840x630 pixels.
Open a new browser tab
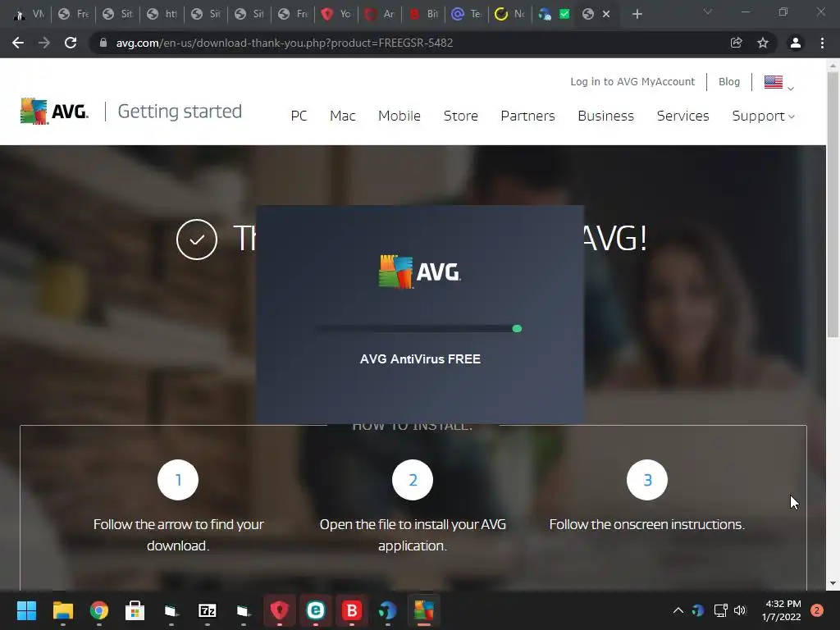[637, 15]
